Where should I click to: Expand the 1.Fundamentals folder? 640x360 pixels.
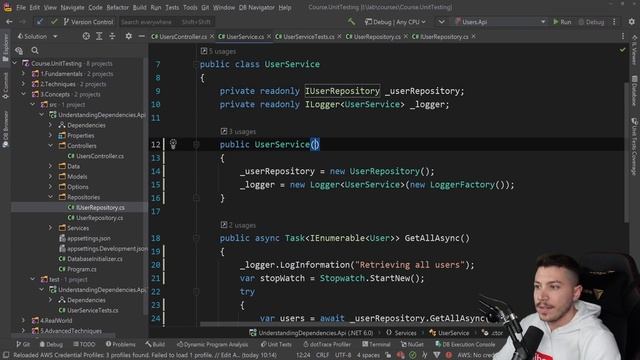23,74
